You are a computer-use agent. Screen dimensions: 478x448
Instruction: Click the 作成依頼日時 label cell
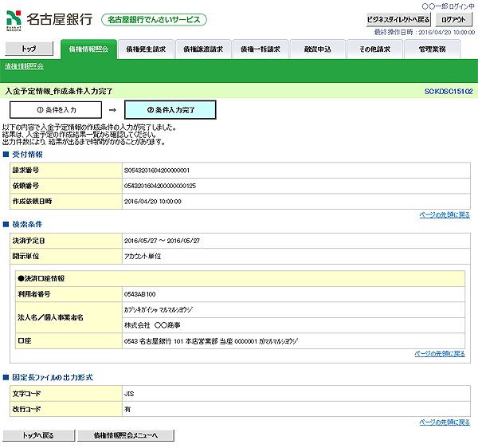point(66,202)
